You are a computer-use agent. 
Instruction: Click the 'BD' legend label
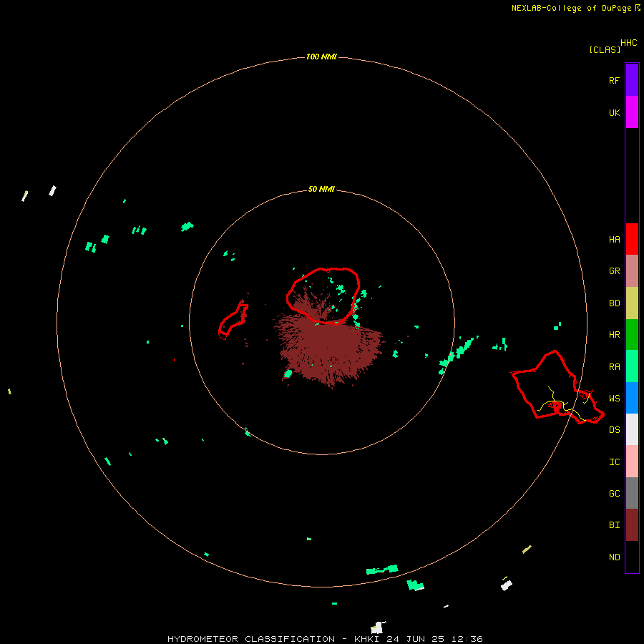[614, 303]
